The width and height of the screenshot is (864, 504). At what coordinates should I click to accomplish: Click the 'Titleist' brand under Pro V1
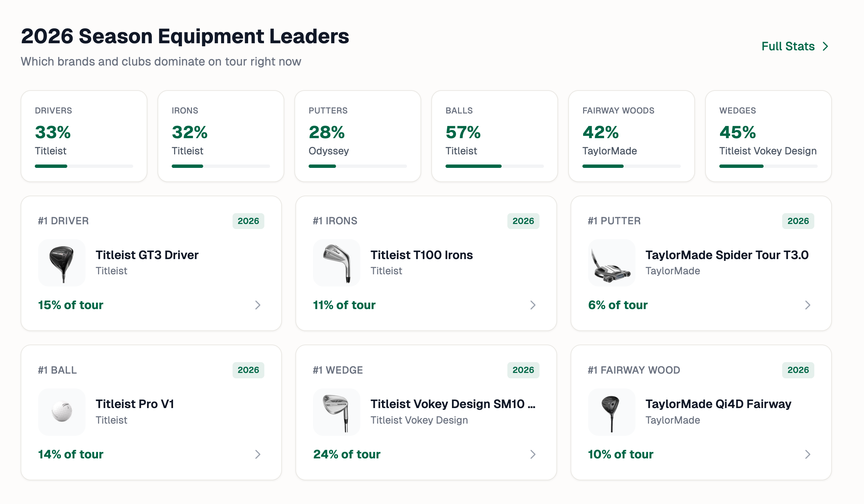point(112,420)
